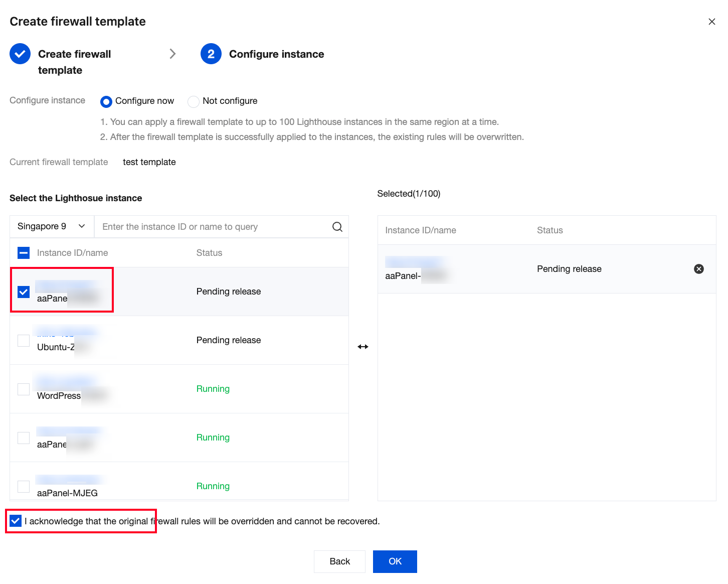Screen dimensions: 728x584
Task: Uncheck the first aaPanel instance checkbox
Action: 24,291
